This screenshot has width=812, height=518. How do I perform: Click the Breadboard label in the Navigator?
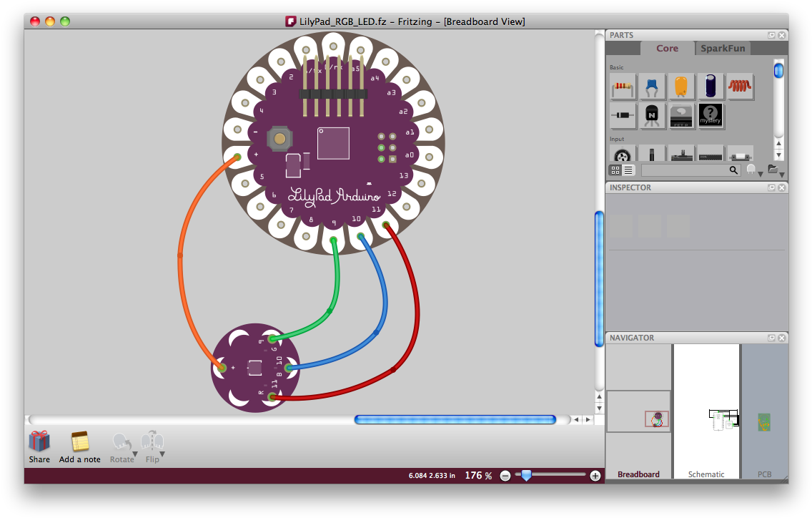click(x=638, y=474)
